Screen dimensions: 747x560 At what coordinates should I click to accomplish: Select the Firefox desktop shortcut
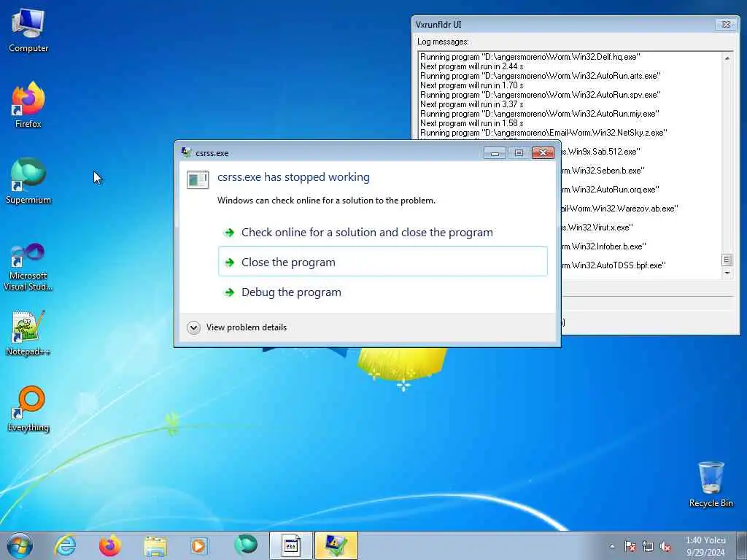[28, 105]
